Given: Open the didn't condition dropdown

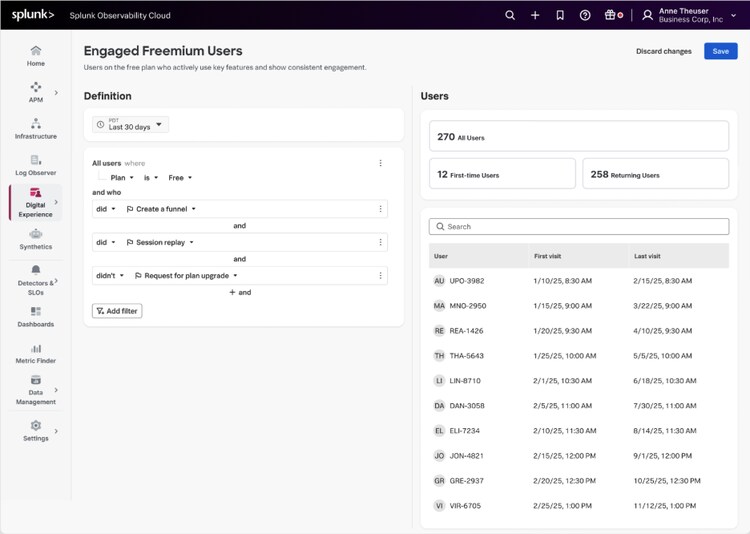Looking at the screenshot, I should [x=108, y=275].
